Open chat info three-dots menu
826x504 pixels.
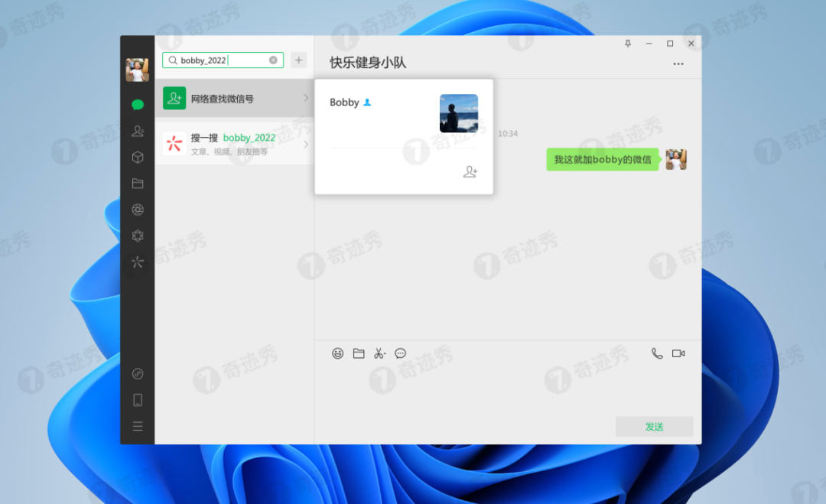pos(678,63)
